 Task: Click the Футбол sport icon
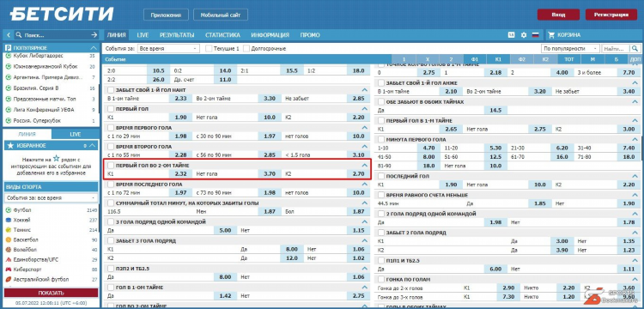pos(9,210)
